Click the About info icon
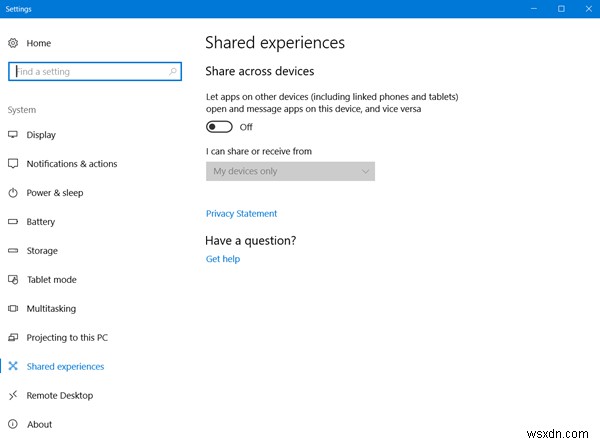 click(x=13, y=424)
